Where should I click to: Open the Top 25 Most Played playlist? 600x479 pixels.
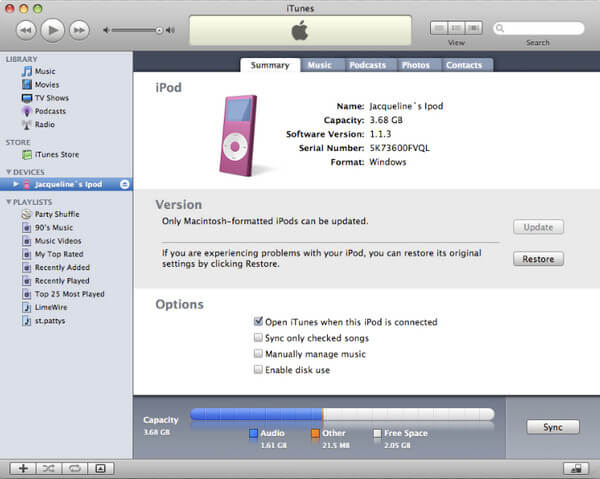pos(63,294)
